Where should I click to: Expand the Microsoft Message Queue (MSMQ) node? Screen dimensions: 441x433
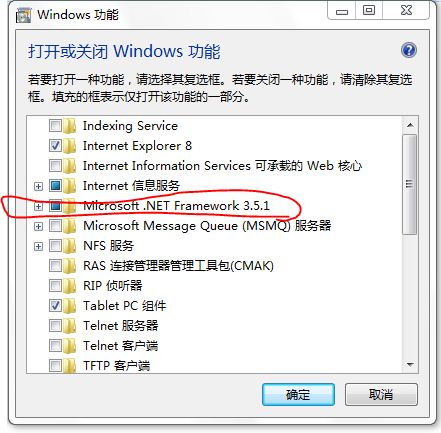click(x=39, y=226)
